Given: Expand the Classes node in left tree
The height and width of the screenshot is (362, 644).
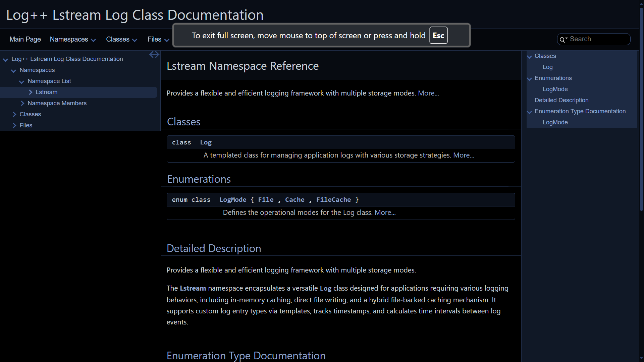Looking at the screenshot, I should tap(14, 114).
